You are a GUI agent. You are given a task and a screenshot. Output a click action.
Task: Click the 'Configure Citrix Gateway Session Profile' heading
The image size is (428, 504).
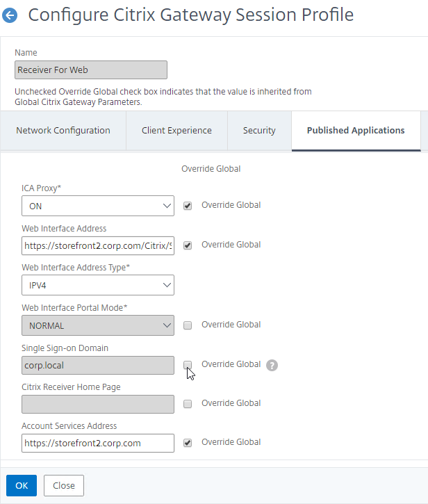click(191, 15)
